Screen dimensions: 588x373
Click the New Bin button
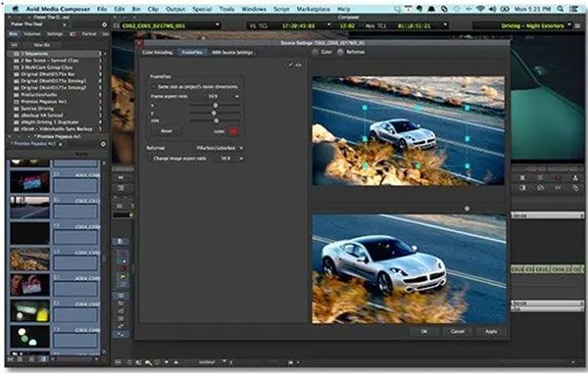[x=41, y=45]
